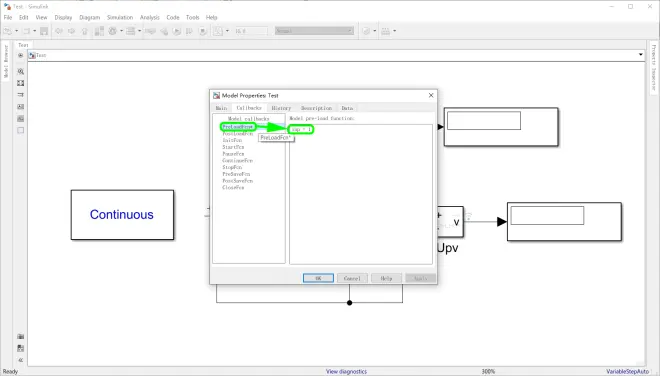Click the simulation data recording icon
The height and width of the screenshot is (376, 660).
tap(218, 31)
